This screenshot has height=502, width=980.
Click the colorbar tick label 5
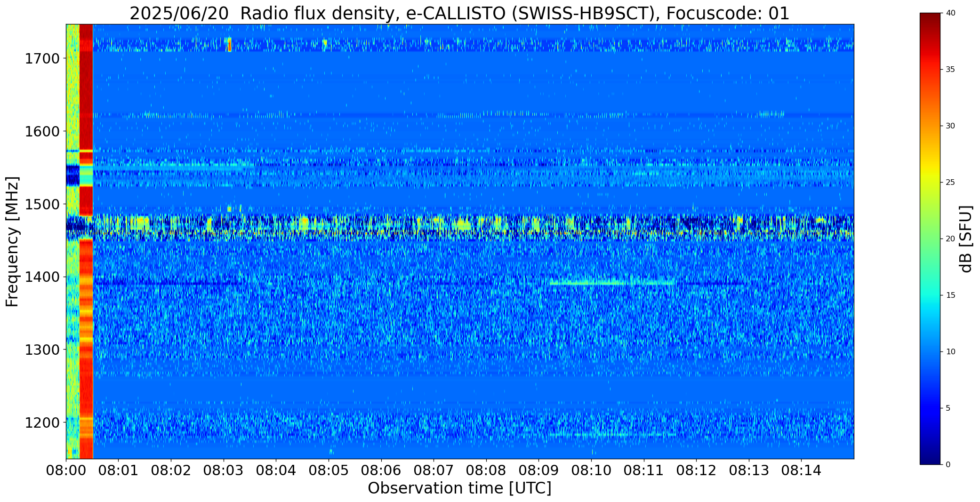[948, 408]
